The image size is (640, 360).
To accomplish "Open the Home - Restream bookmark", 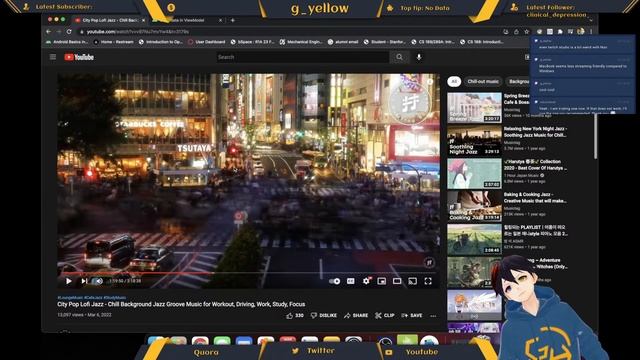I will pyautogui.click(x=113, y=42).
